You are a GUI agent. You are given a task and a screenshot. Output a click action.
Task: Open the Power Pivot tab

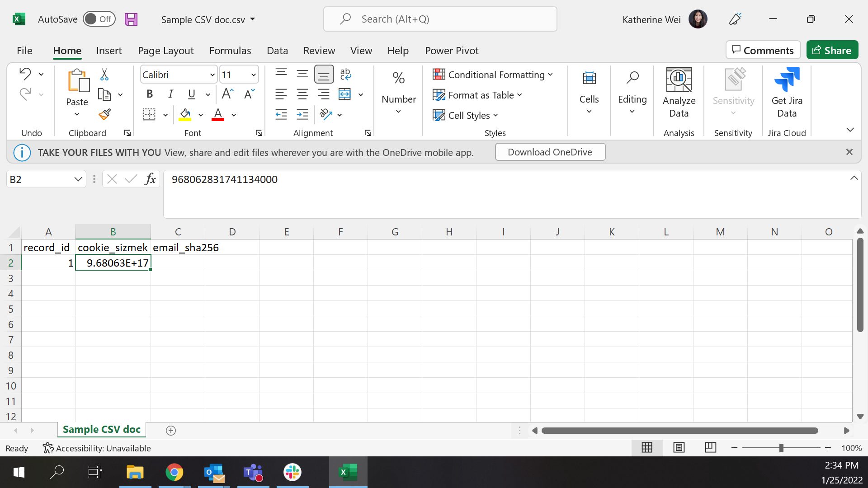(452, 51)
